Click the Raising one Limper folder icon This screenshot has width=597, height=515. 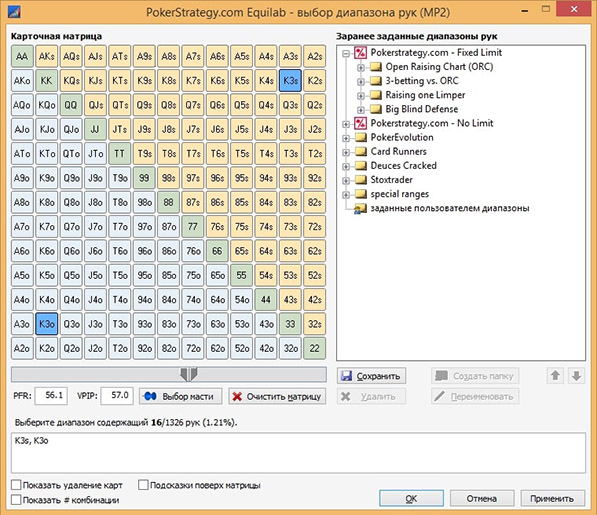tap(376, 95)
